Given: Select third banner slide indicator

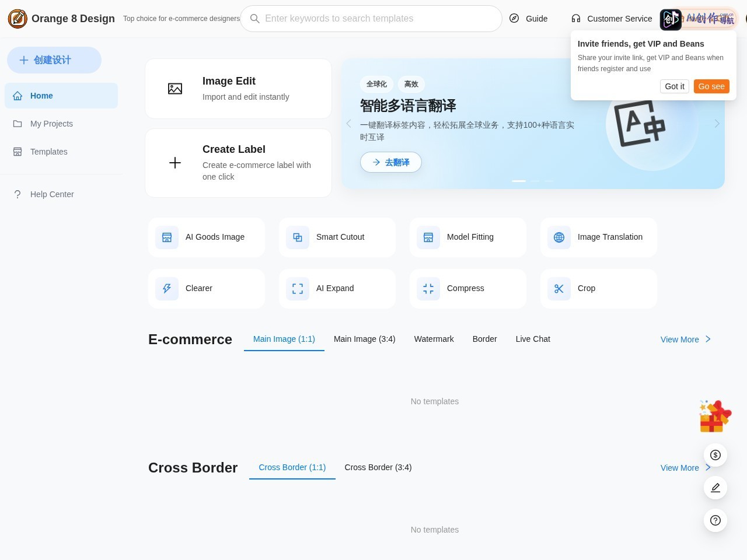Looking at the screenshot, I should click(x=549, y=181).
